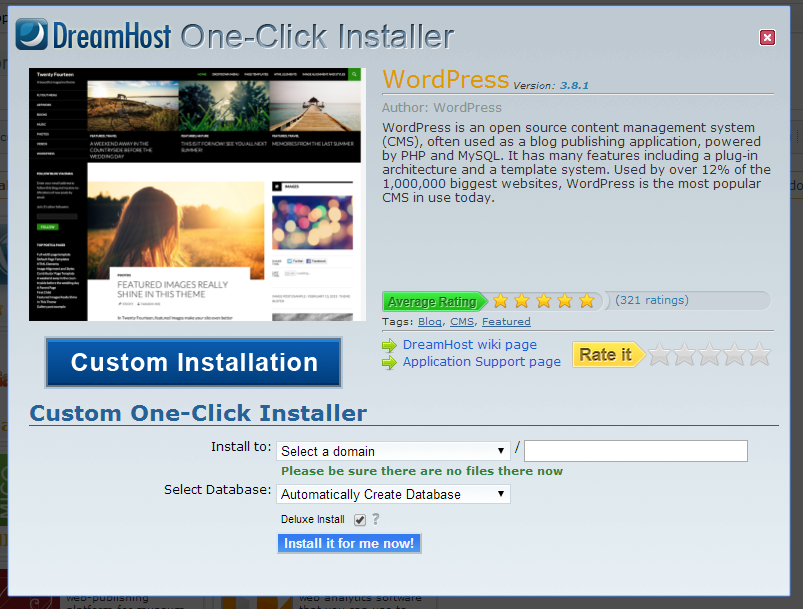Image resolution: width=803 pixels, height=609 pixels.
Task: Click the WordPress theme screenshot thumbnail
Action: pyautogui.click(x=197, y=195)
